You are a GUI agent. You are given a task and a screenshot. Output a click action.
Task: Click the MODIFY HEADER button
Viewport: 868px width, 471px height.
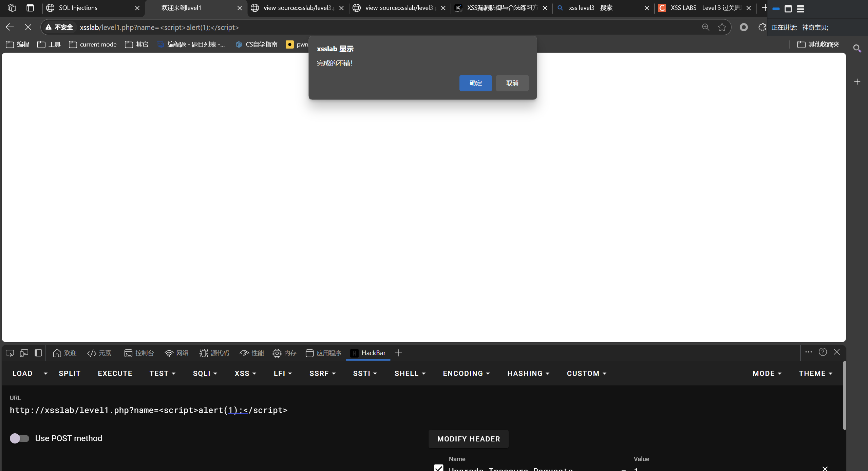(469, 439)
